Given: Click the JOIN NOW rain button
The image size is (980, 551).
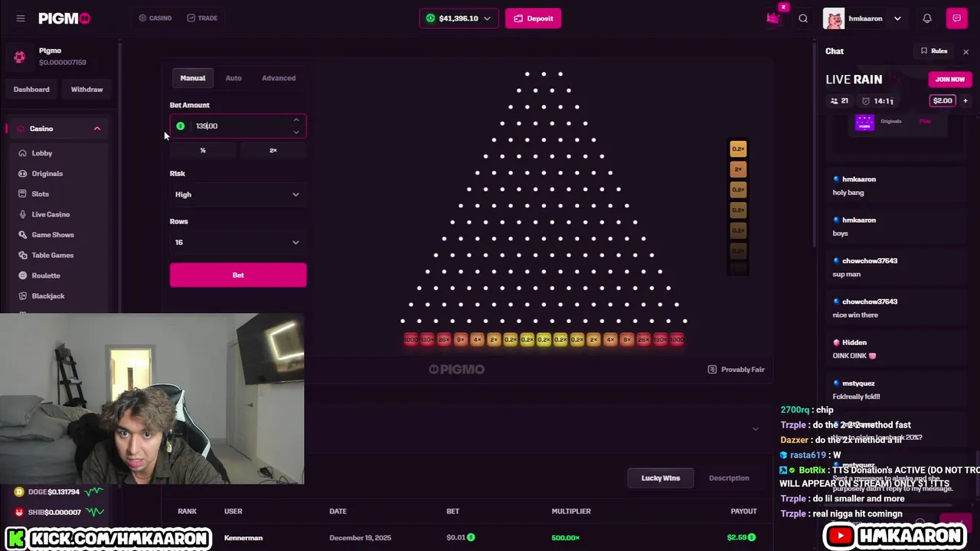Looking at the screenshot, I should [949, 80].
